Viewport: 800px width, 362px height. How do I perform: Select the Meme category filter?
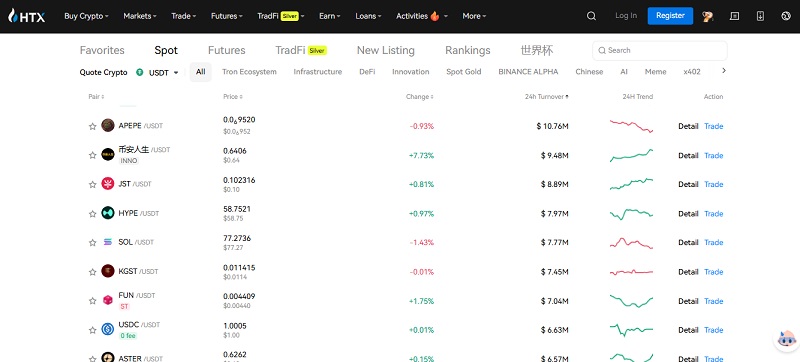coord(656,72)
